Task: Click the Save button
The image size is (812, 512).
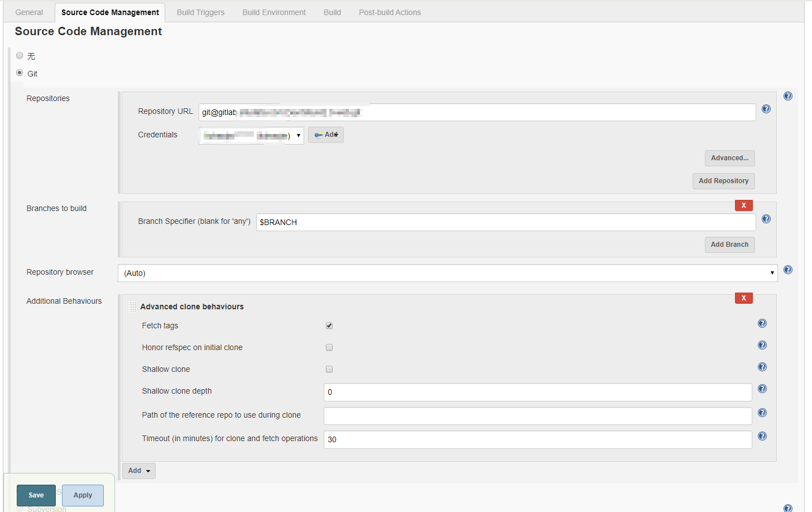Action: [x=36, y=495]
